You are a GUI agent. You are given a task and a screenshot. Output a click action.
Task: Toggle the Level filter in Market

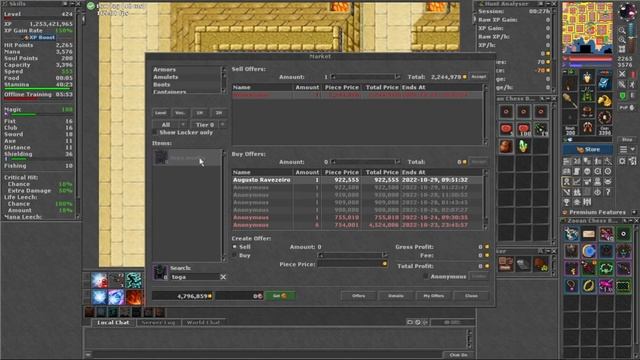(161, 113)
